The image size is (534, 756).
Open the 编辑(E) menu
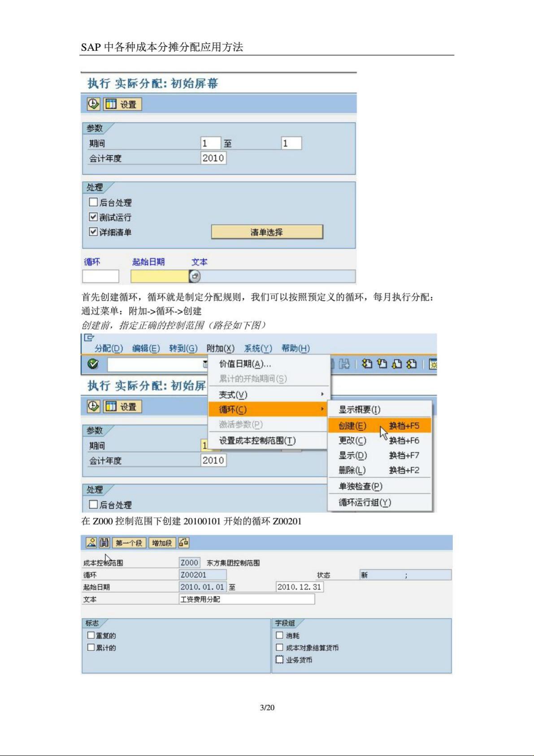pos(146,348)
